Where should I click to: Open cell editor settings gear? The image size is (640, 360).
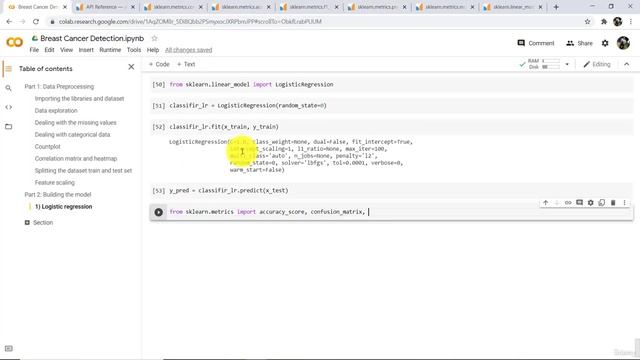tap(591, 202)
